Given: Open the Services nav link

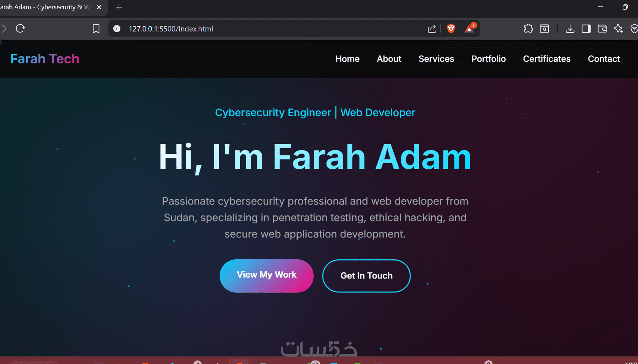Looking at the screenshot, I should (x=436, y=59).
